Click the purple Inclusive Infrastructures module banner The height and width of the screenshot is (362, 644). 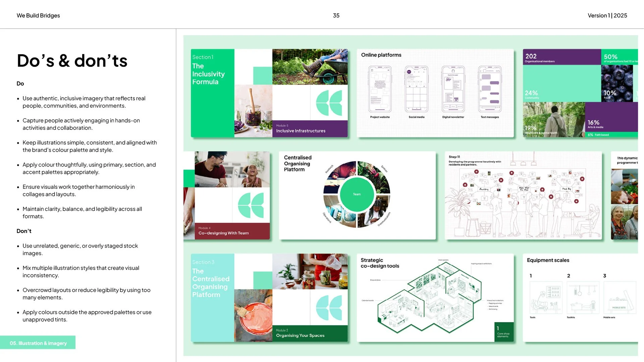(x=310, y=129)
